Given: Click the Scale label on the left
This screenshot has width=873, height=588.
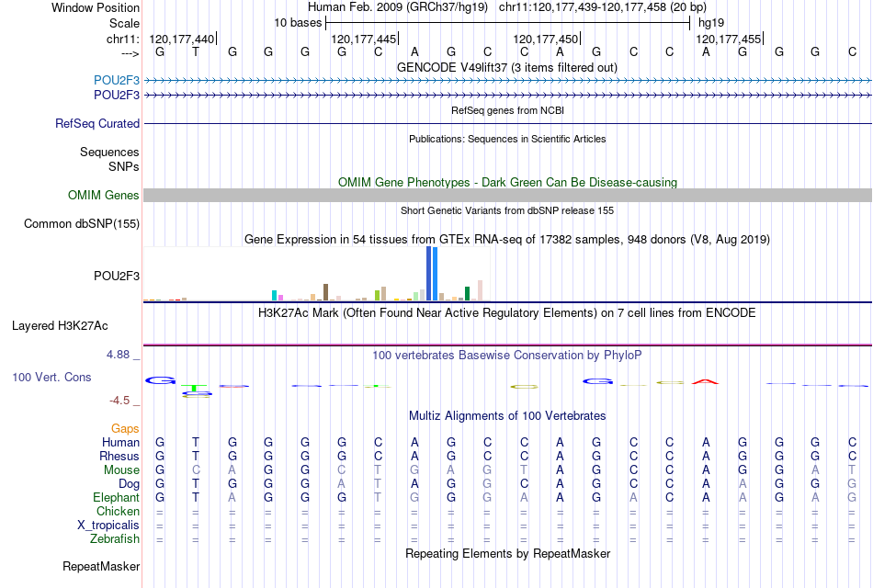Looking at the screenshot, I should (x=125, y=23).
